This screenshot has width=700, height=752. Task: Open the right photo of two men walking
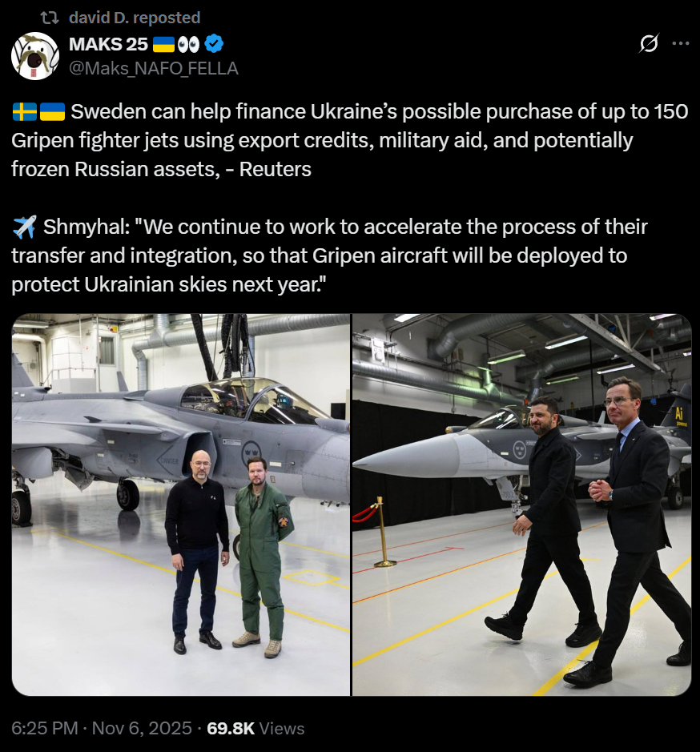click(522, 505)
